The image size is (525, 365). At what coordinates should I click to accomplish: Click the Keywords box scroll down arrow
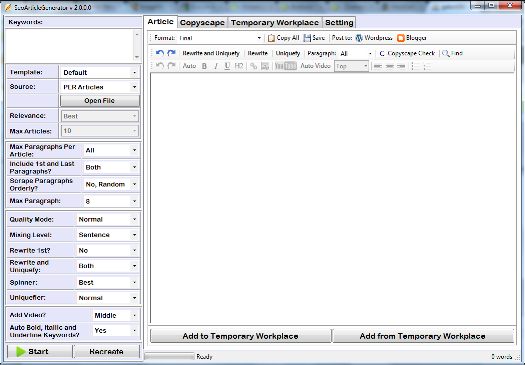(137, 57)
